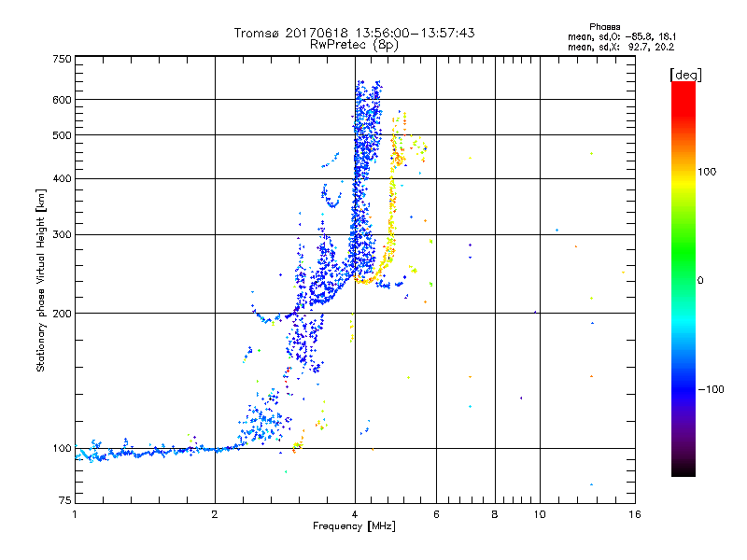Click the colorbar tick label '100'
Screen dimensions: 747x560
(x=707, y=172)
